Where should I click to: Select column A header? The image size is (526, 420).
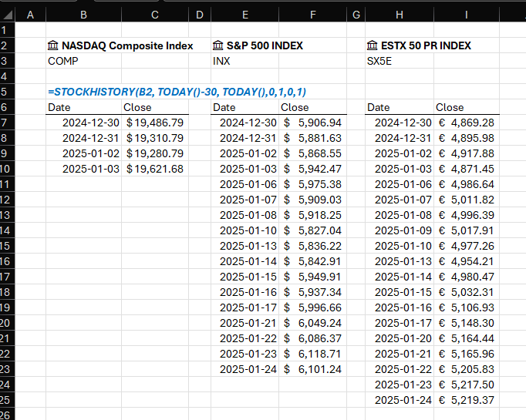pos(31,15)
